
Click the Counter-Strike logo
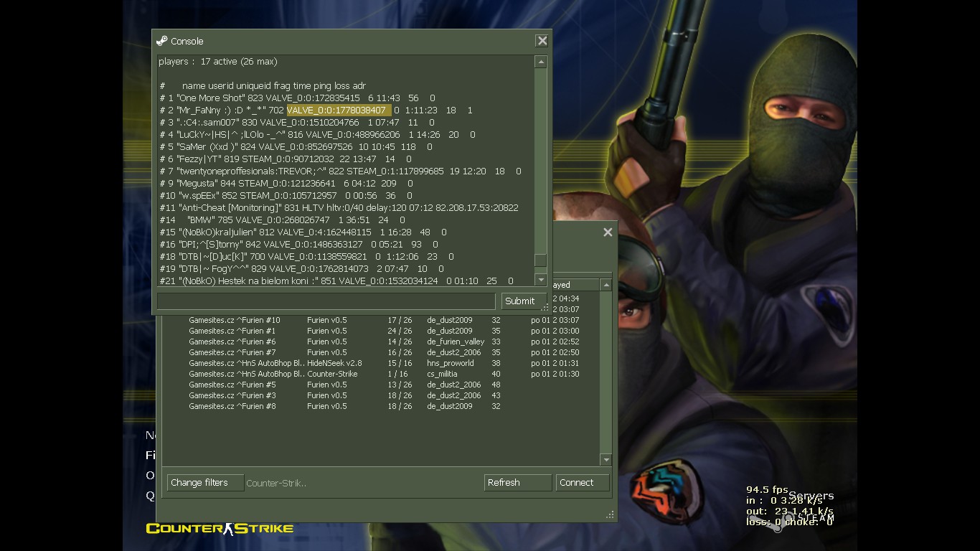[220, 529]
